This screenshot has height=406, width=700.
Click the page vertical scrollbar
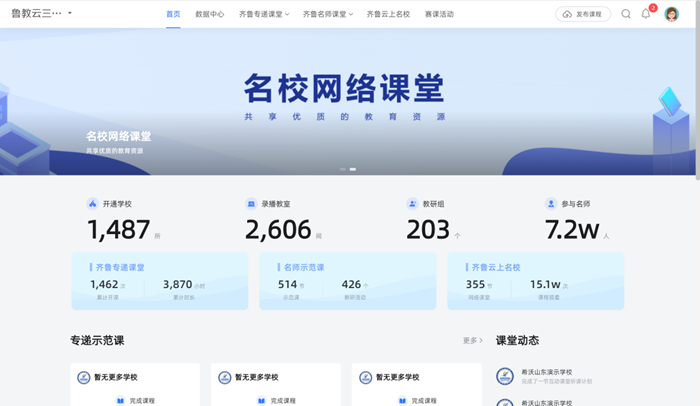696,100
